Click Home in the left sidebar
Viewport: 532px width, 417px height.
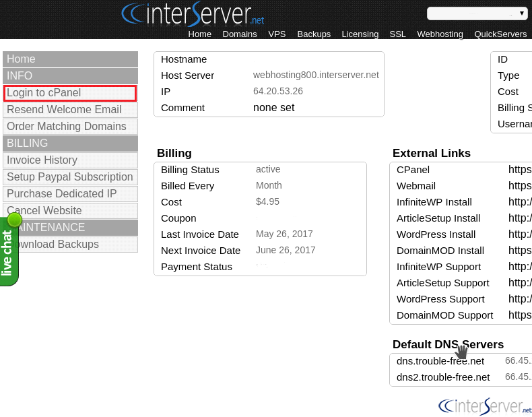pos(70,59)
